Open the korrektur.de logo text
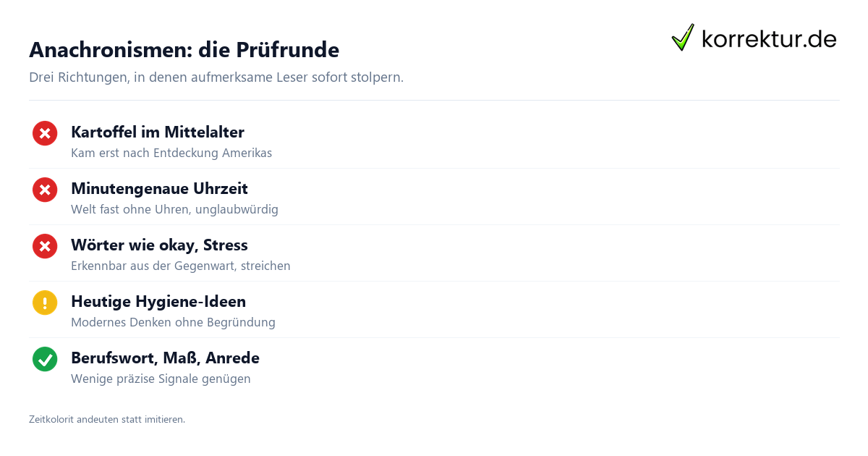The height and width of the screenshot is (456, 868). click(769, 39)
